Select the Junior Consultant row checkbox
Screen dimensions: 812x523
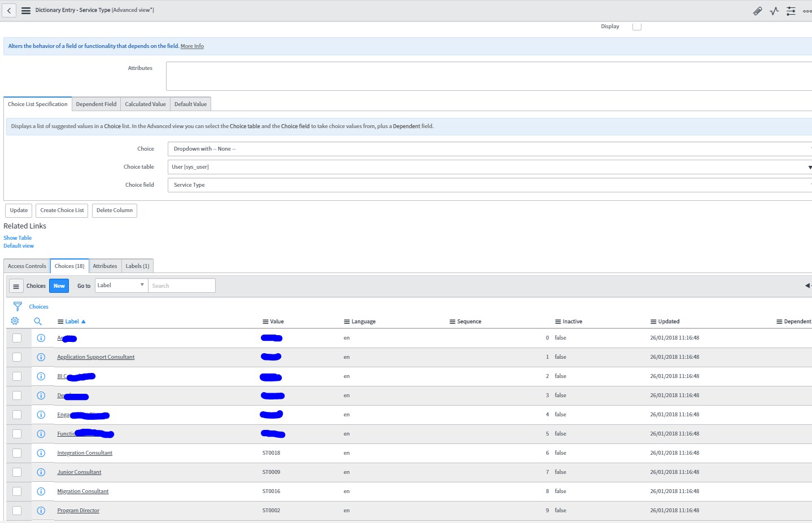(x=17, y=472)
